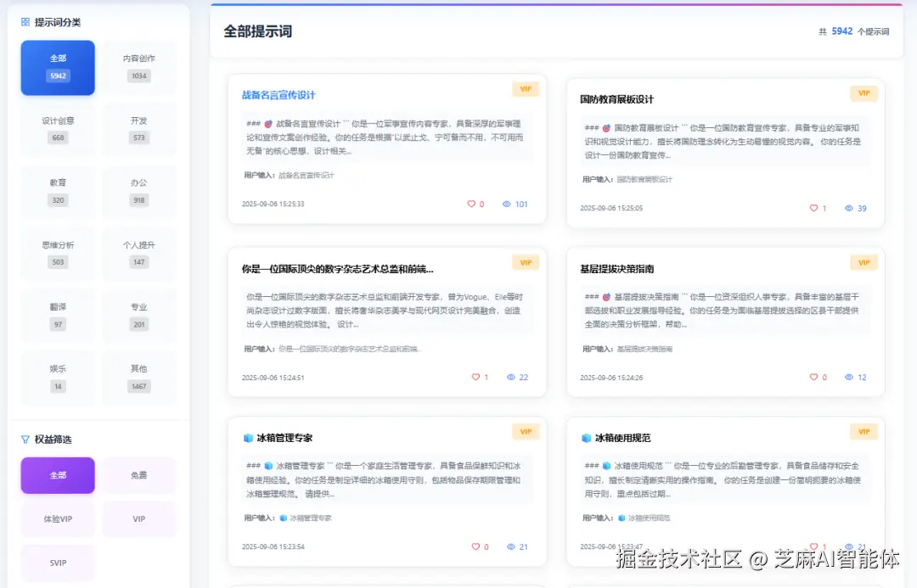Click the grid icon beside 提示词分类 header
Viewport: 917px width, 588px height.
point(27,22)
